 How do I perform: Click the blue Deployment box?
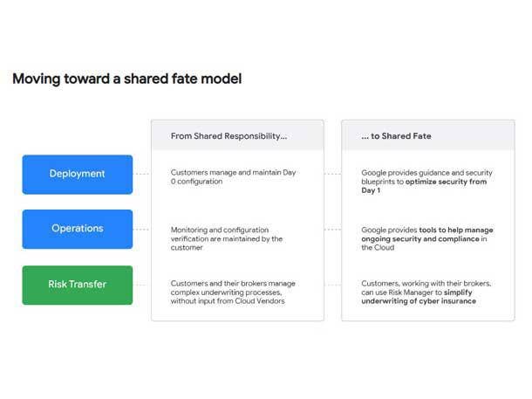(x=77, y=174)
